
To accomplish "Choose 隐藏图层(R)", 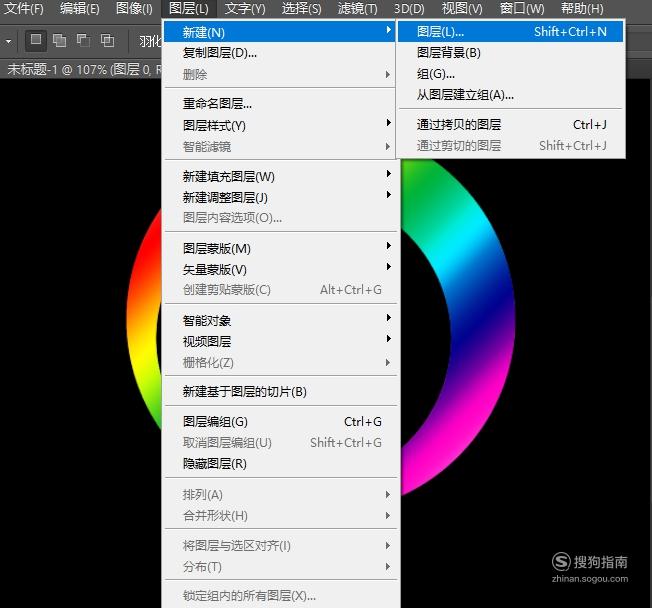I will [x=279, y=463].
